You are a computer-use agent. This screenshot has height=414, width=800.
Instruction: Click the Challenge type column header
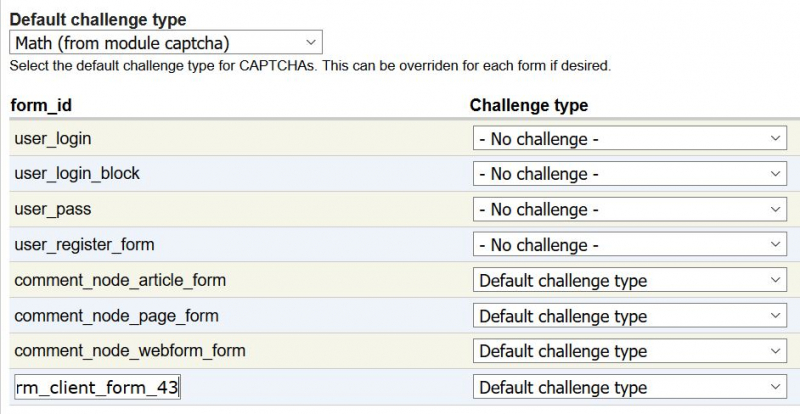tap(529, 105)
